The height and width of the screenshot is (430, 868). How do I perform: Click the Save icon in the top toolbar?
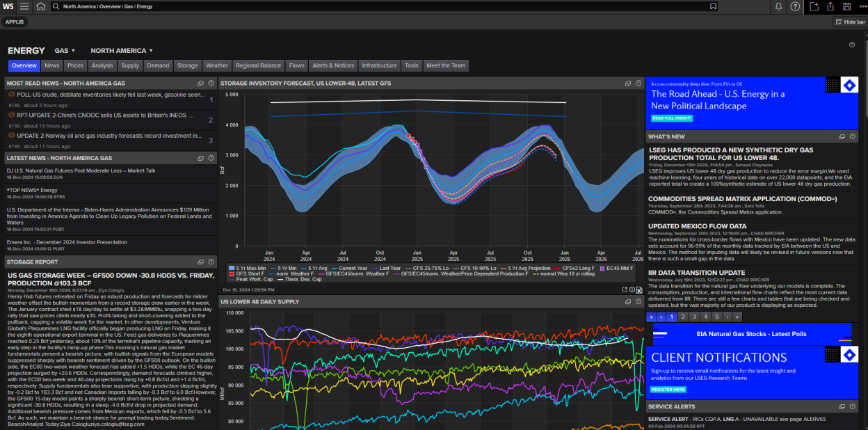point(846,6)
